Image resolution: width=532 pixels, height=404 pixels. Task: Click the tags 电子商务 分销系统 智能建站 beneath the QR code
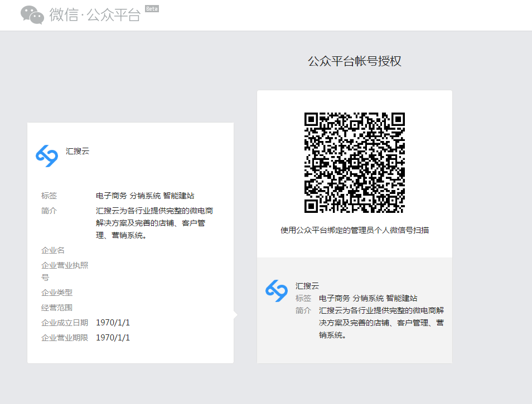tap(368, 298)
